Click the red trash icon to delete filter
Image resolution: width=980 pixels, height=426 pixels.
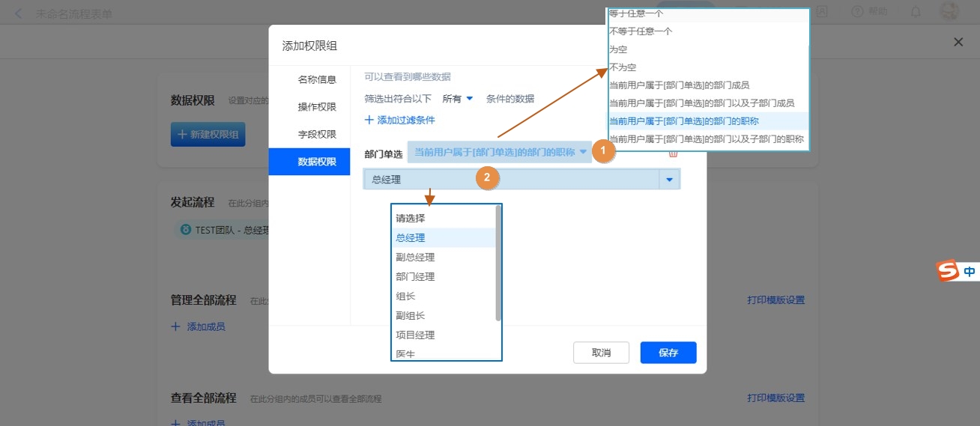[x=673, y=153]
